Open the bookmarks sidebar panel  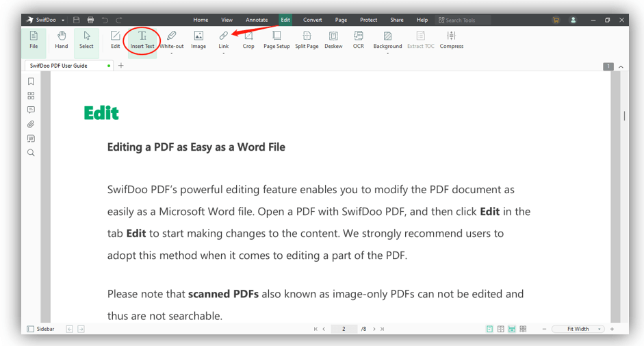31,82
